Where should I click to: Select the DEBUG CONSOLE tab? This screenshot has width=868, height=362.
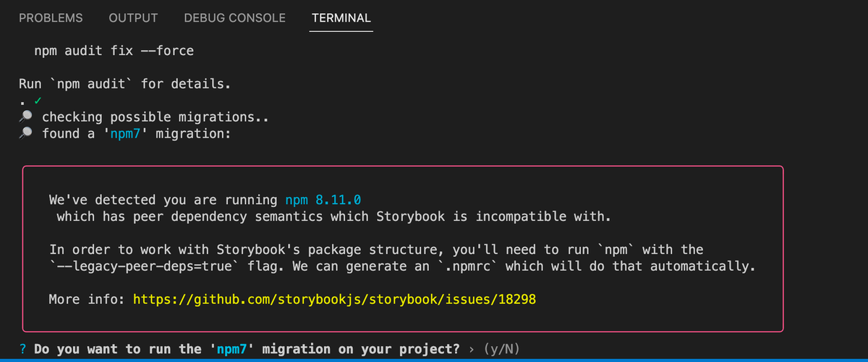[234, 18]
